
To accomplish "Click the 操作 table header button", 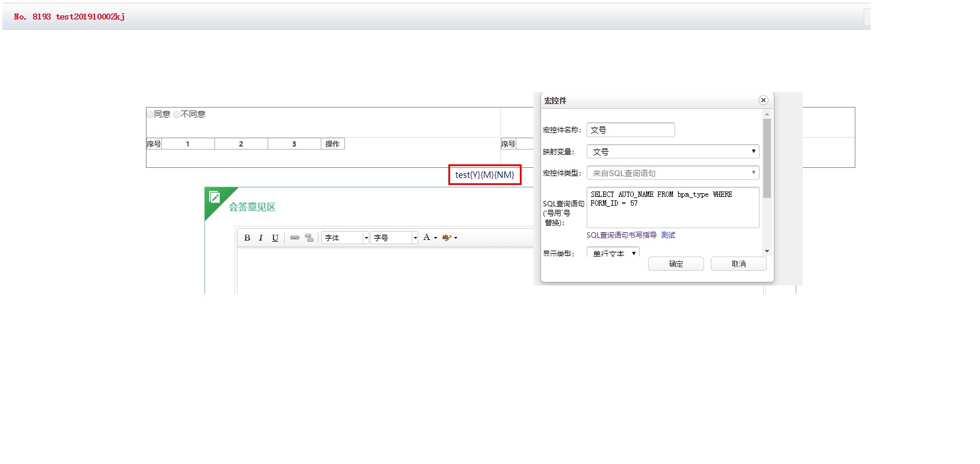I will [x=333, y=144].
